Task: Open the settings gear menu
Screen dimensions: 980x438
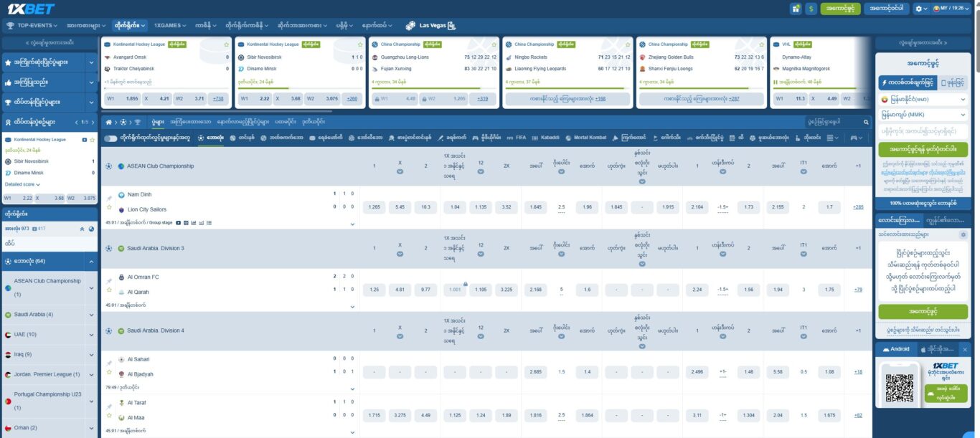Action: [919, 9]
